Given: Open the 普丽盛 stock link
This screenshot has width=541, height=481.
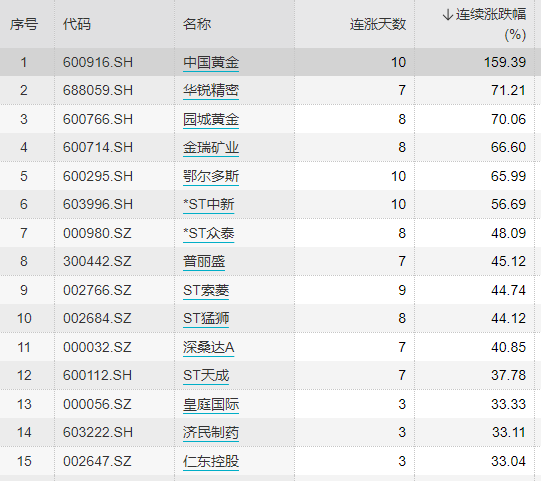Looking at the screenshot, I should click(x=204, y=261).
